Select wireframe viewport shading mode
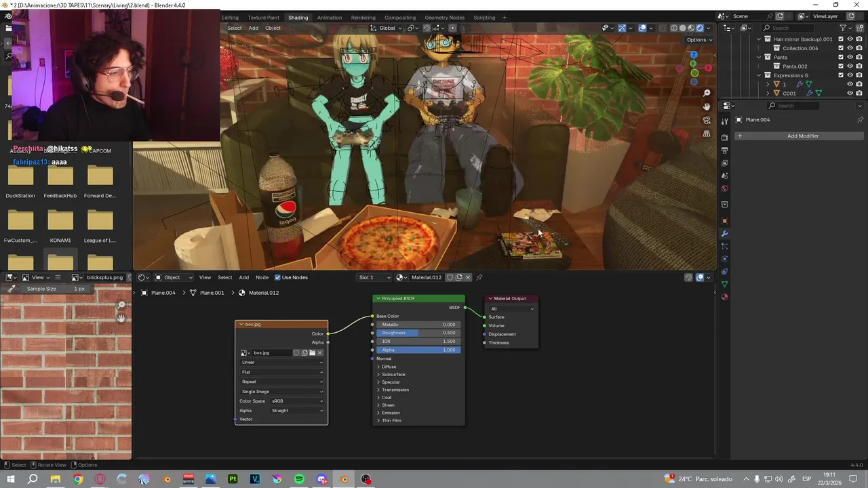 (673, 28)
